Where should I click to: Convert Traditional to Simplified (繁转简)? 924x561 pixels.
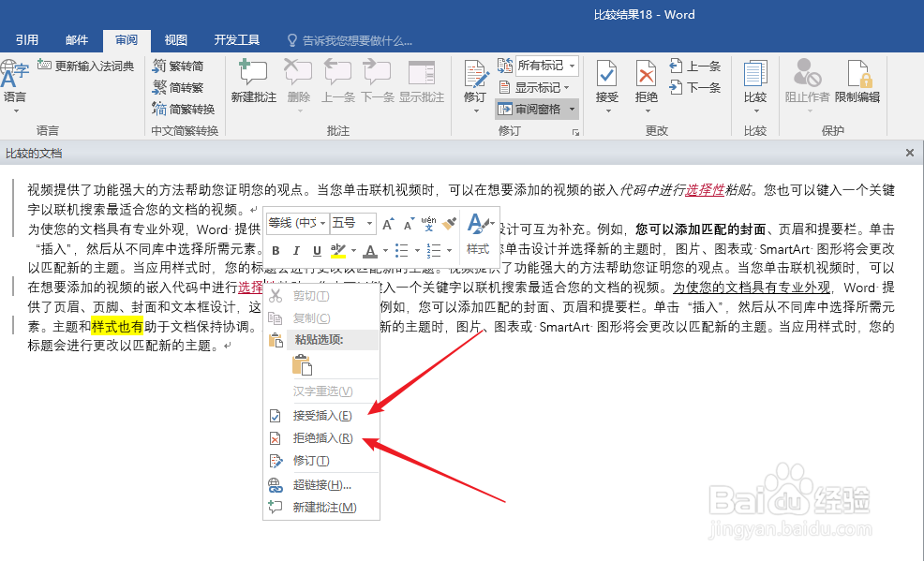click(178, 66)
